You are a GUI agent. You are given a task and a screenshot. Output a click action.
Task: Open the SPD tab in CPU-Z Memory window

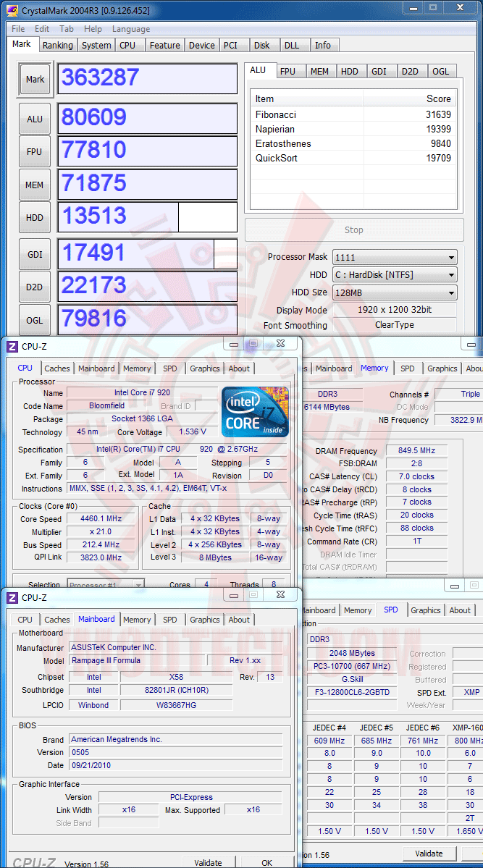[x=407, y=368]
